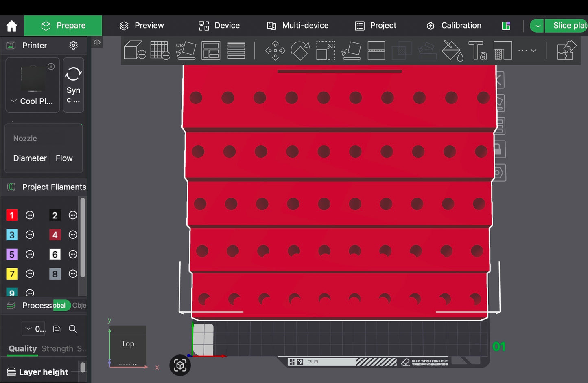The height and width of the screenshot is (383, 588).
Task: Open the Calibration tab
Action: (454, 26)
